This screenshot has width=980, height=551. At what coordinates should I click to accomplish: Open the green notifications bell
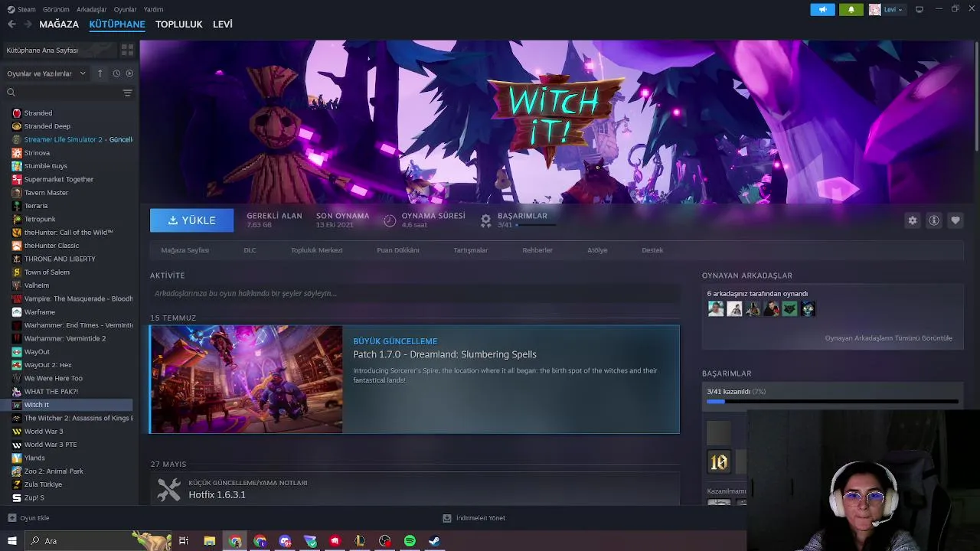(851, 9)
